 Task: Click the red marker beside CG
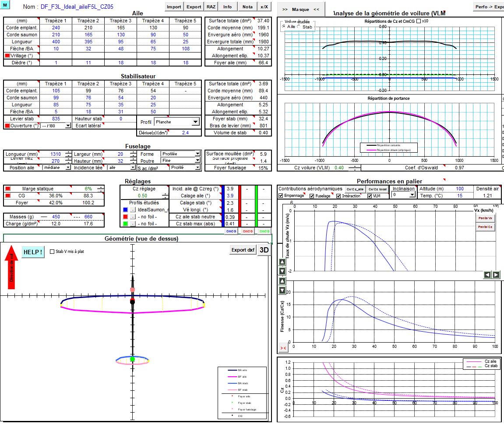click(x=8, y=196)
